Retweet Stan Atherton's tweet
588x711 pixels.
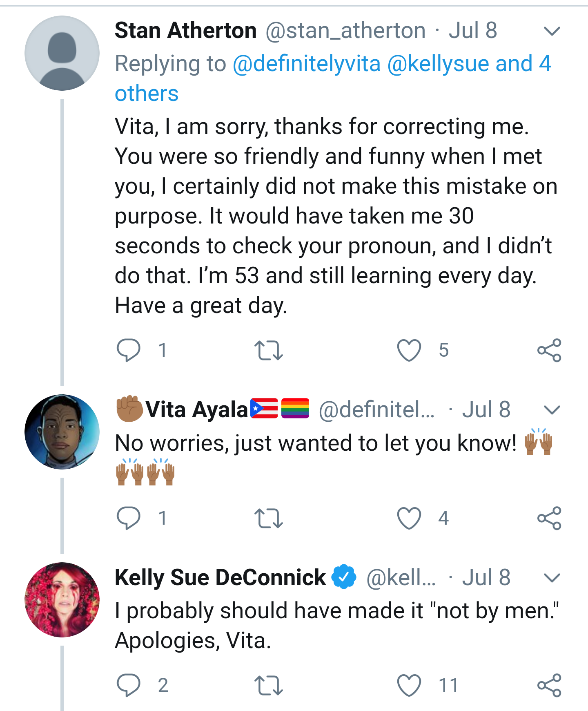coord(268,351)
